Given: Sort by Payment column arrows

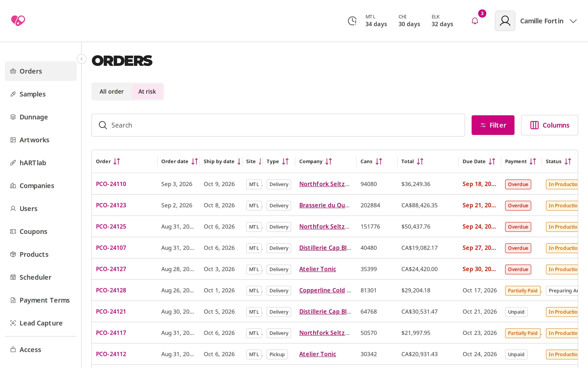Looking at the screenshot, I should 533,161.
